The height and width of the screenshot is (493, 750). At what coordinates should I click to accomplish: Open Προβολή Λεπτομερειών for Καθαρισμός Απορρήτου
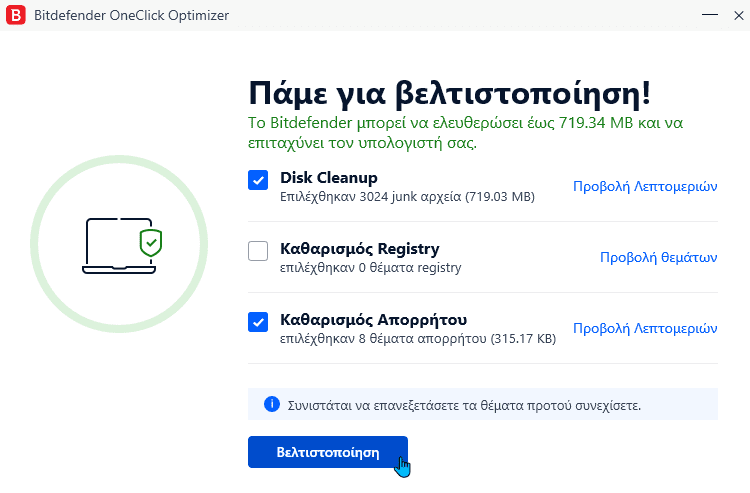point(645,329)
